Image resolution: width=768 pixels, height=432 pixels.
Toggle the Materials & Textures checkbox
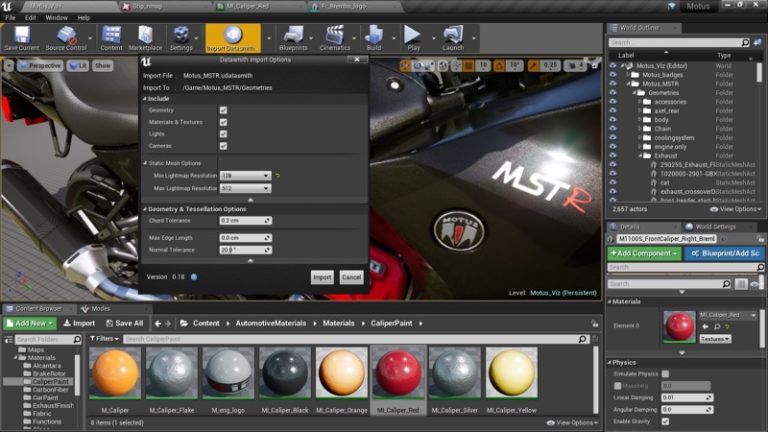[x=223, y=122]
